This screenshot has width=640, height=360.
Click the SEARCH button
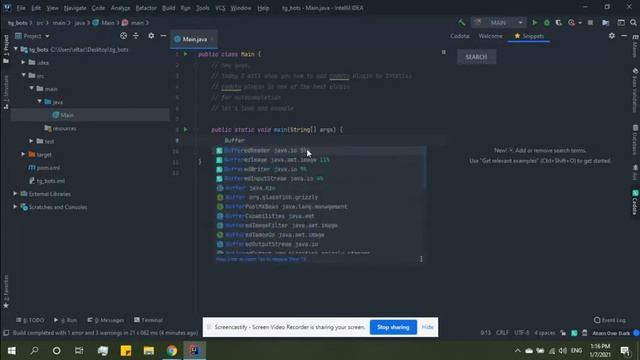pos(476,57)
